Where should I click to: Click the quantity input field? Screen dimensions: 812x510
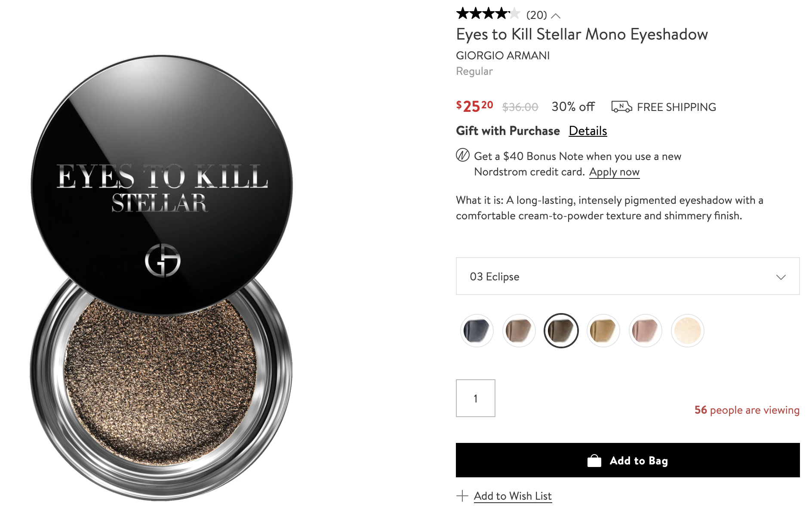tap(475, 398)
